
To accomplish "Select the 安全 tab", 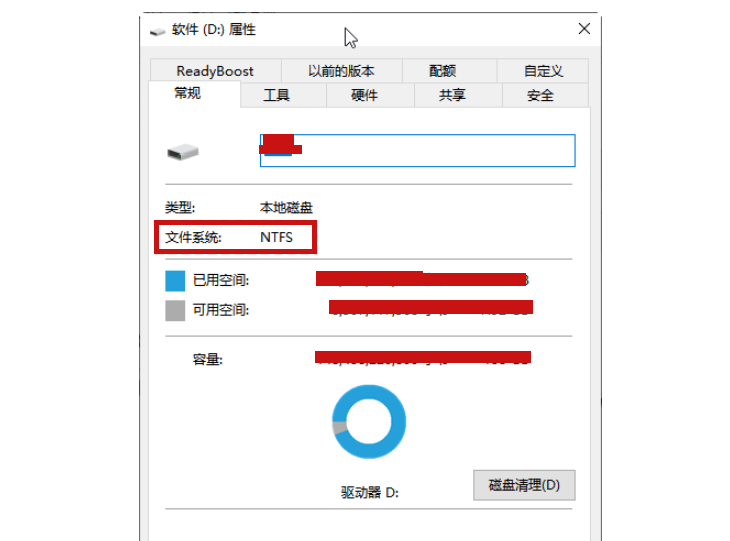I will (x=540, y=96).
